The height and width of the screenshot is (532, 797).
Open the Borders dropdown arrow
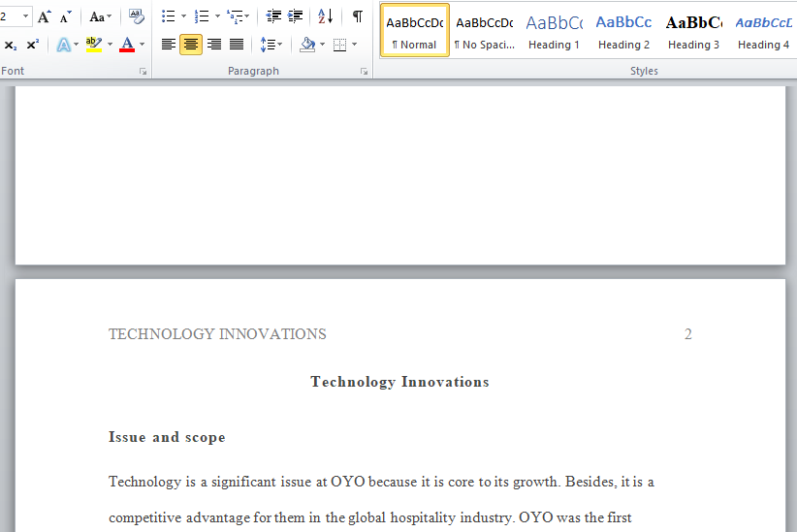tap(354, 45)
